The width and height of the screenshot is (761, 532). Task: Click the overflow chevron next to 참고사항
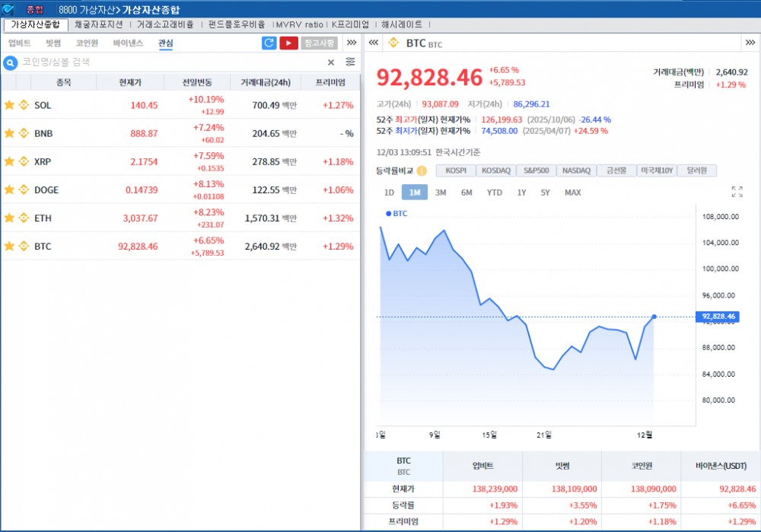coord(351,43)
